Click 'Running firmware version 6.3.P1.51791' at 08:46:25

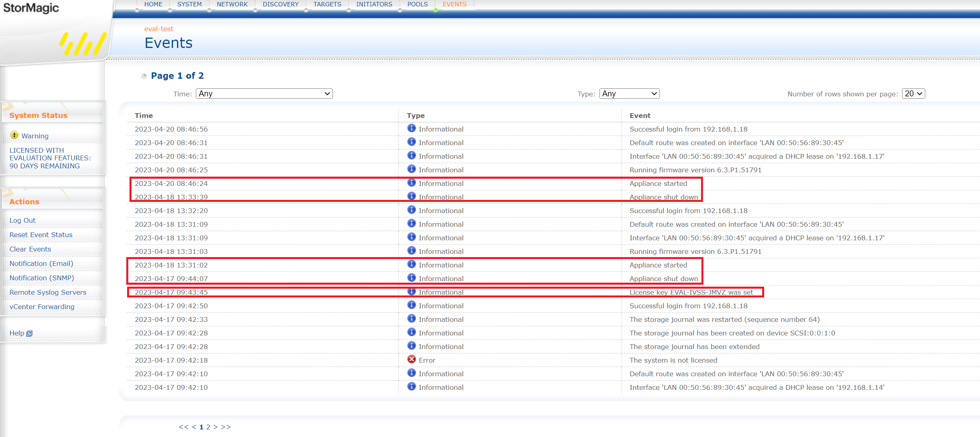695,170
